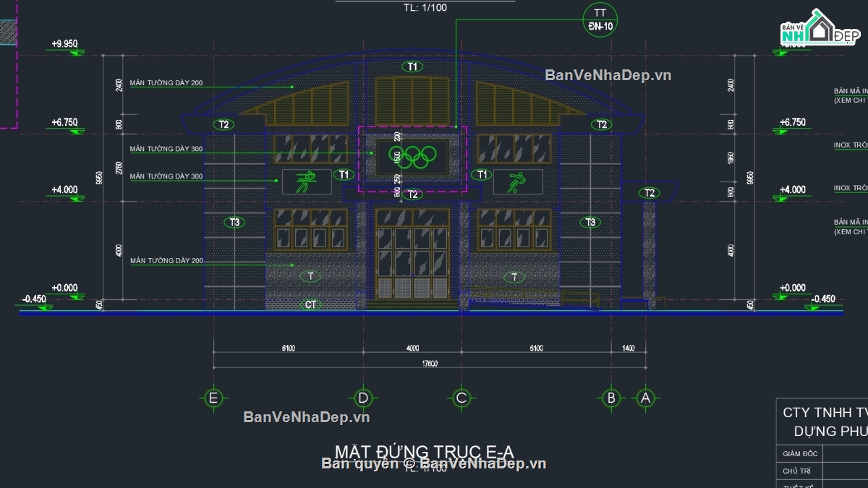Click the Bản quyền BanVeNhaDep.vn copyright text
The height and width of the screenshot is (488, 868).
point(434,463)
